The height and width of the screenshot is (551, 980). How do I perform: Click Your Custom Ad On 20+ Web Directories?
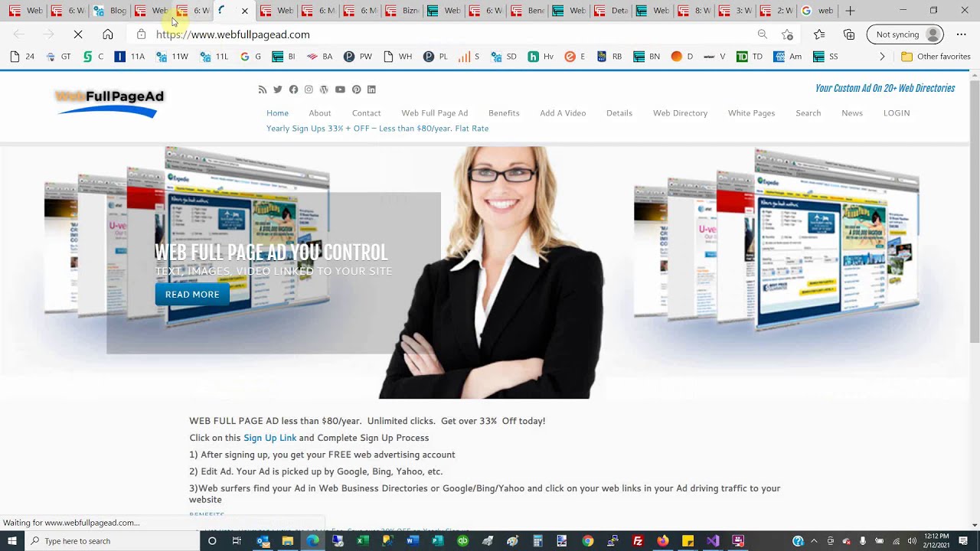[x=885, y=89]
